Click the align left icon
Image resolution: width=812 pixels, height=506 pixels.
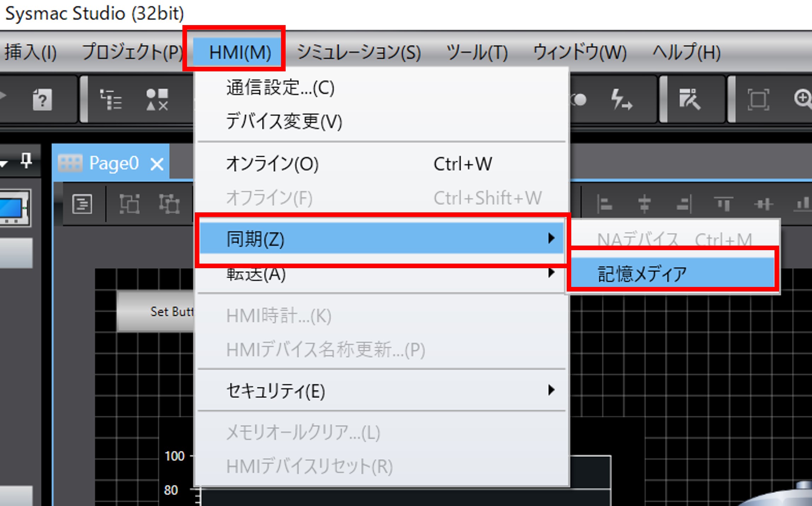[x=604, y=204]
